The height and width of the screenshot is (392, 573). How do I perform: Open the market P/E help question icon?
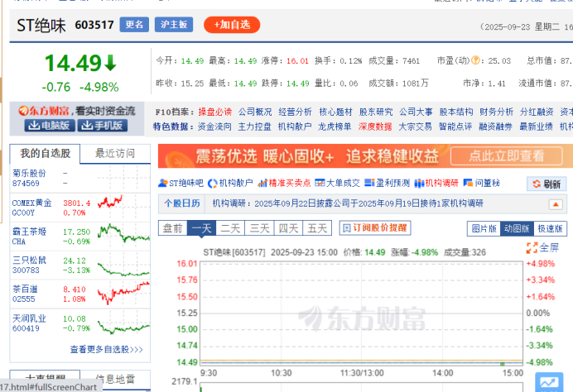click(475, 60)
